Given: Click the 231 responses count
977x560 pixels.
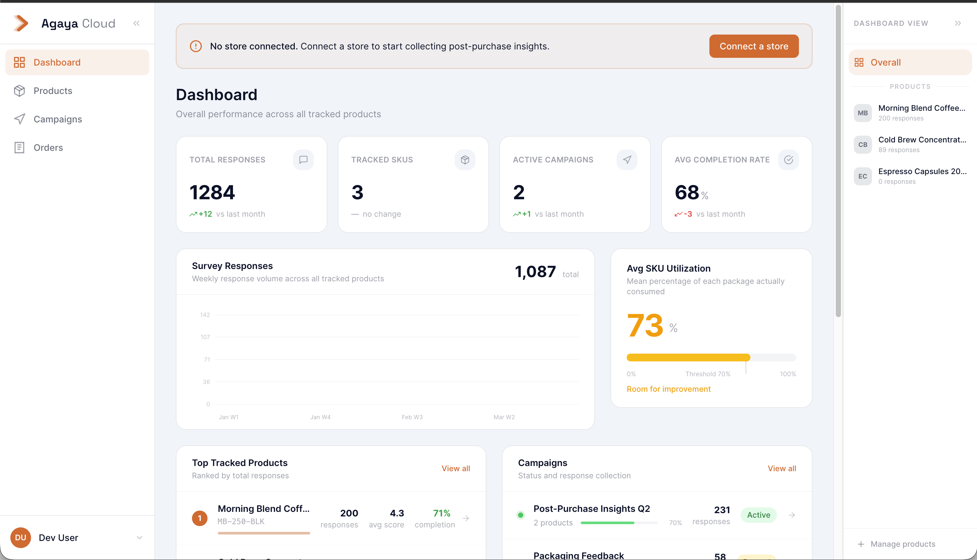Looking at the screenshot, I should (722, 510).
